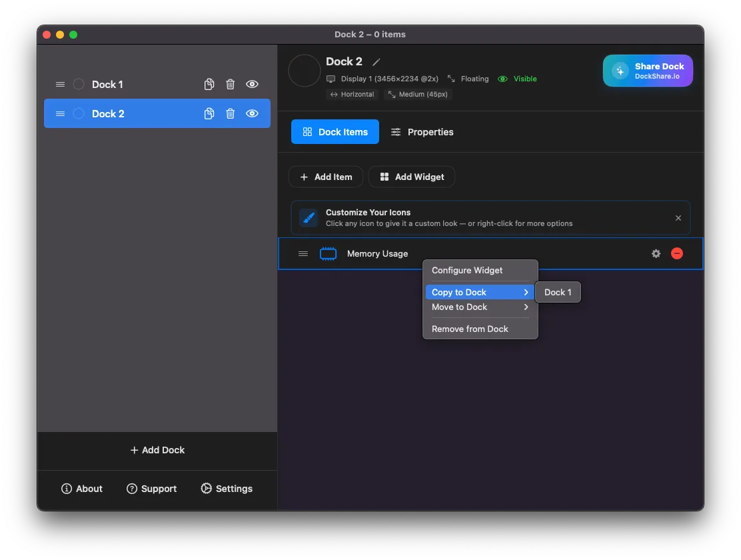Switch to the Dock Items tab
The width and height of the screenshot is (741, 560).
[x=335, y=132]
